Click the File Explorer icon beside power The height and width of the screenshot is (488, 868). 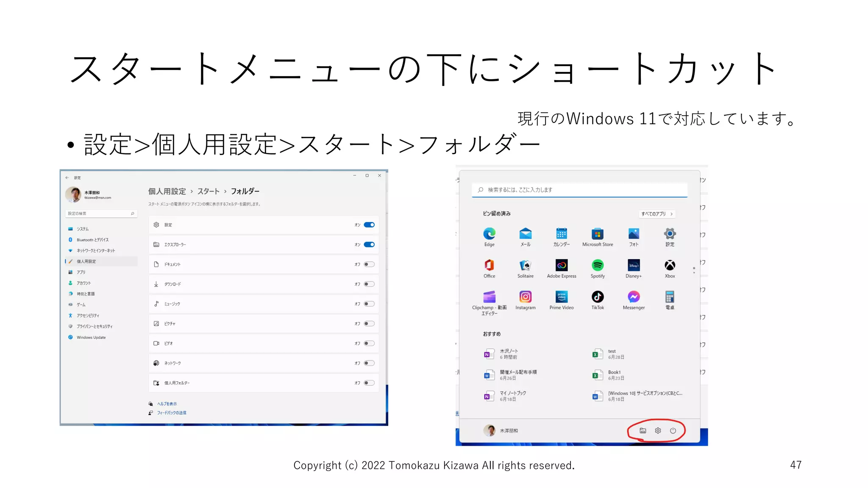point(643,430)
